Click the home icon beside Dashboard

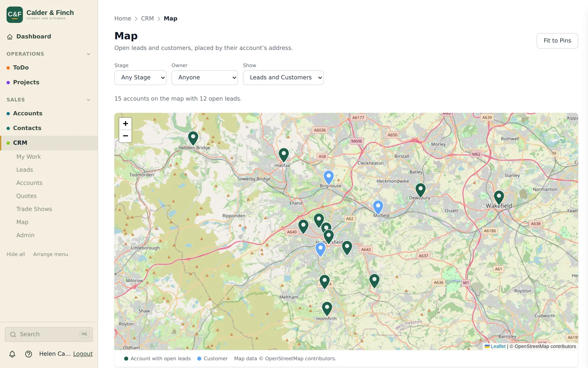point(10,37)
